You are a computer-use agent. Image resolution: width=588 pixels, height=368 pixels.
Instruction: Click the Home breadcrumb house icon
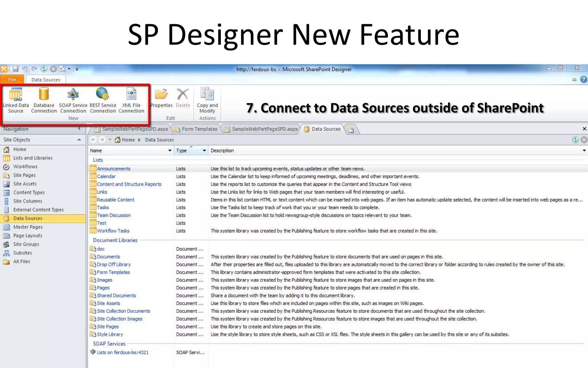coord(118,140)
